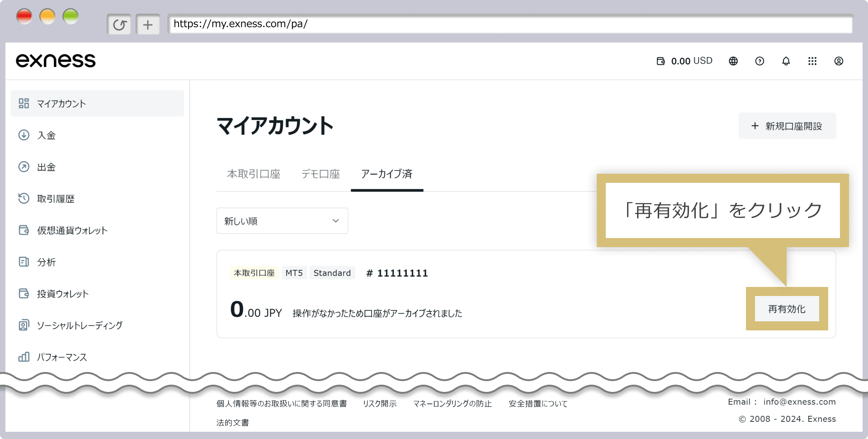
Task: Open the language globe icon
Action: [x=733, y=61]
